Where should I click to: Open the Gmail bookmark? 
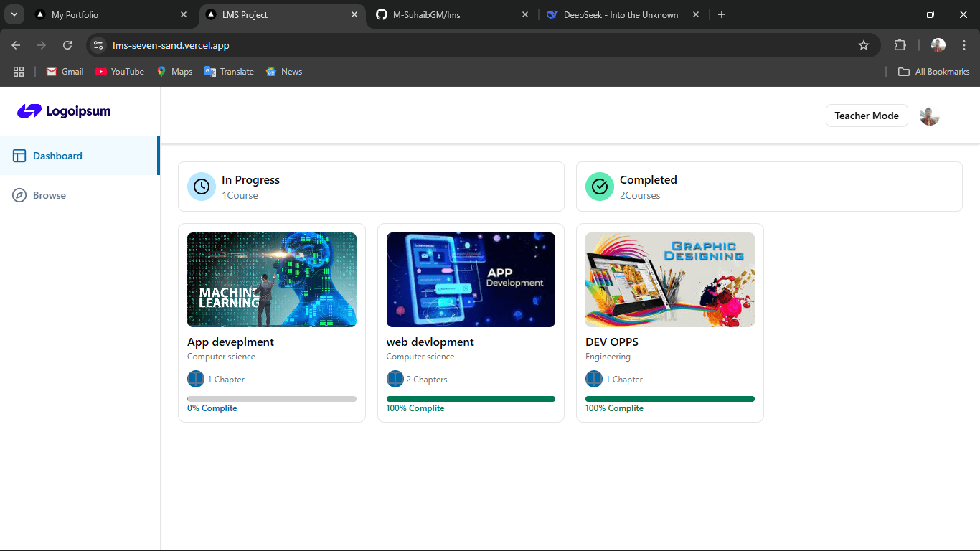click(65, 72)
